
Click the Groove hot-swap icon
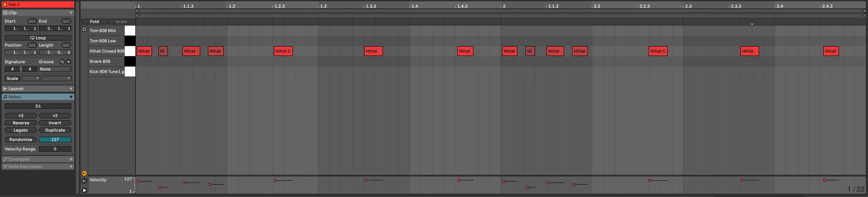tap(62, 62)
